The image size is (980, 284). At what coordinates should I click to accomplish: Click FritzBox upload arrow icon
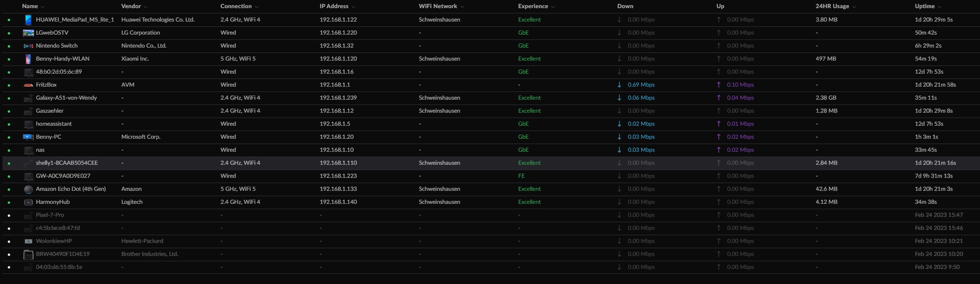(719, 85)
